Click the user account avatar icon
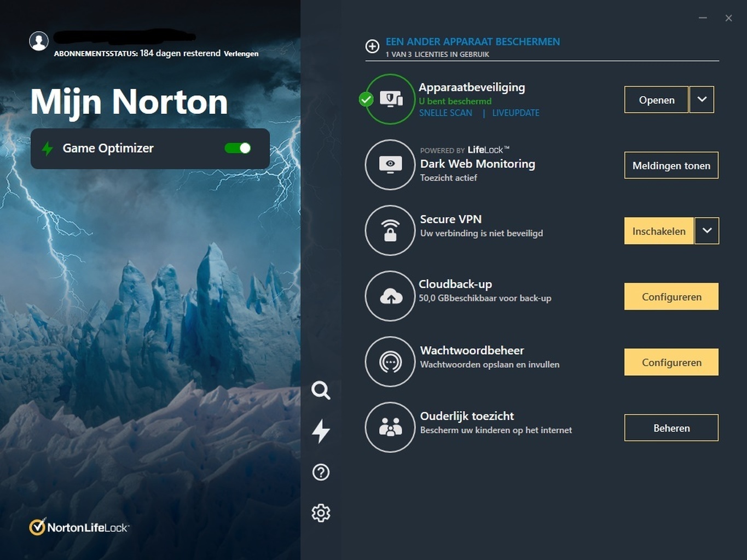 coord(39,41)
